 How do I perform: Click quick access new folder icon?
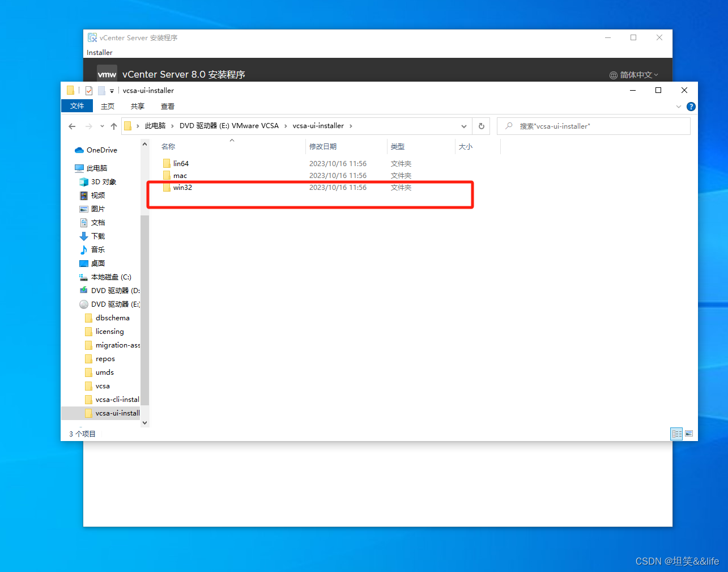coord(102,91)
